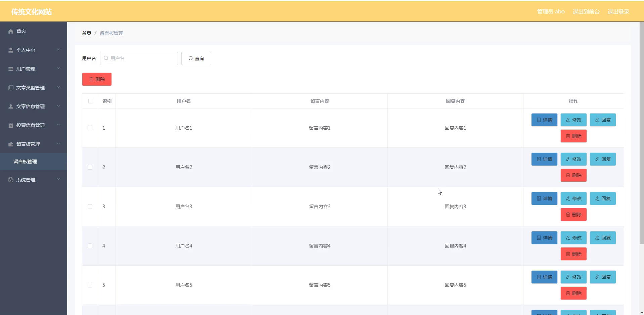This screenshot has height=315, width=644.
Task: Click the home icon beside 首页 in sidebar
Action: coord(11,31)
